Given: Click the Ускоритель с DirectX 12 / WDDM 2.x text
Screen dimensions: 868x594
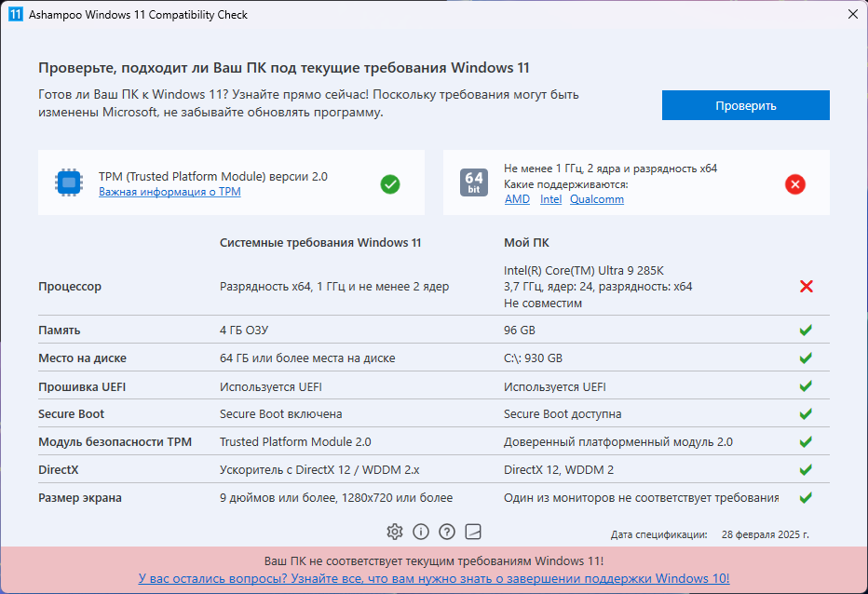Looking at the screenshot, I should [x=319, y=470].
